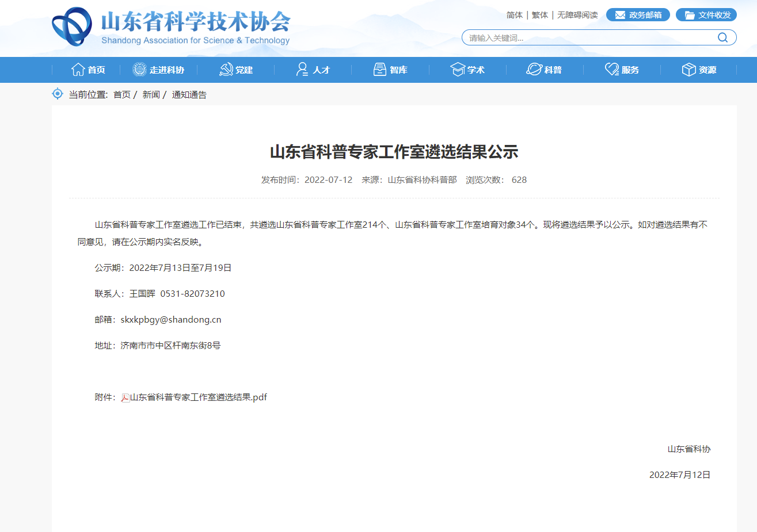Click the 资源 cube icon
Viewport: 757px width, 532px height.
point(688,70)
